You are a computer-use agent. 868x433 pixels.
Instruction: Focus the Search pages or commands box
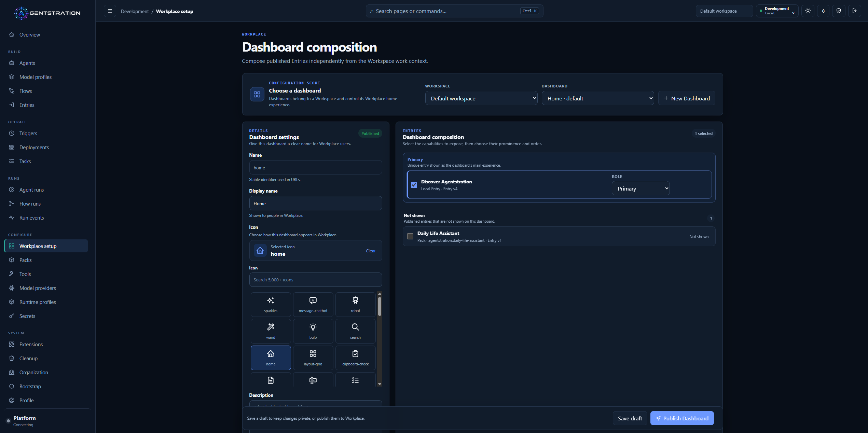pos(454,11)
